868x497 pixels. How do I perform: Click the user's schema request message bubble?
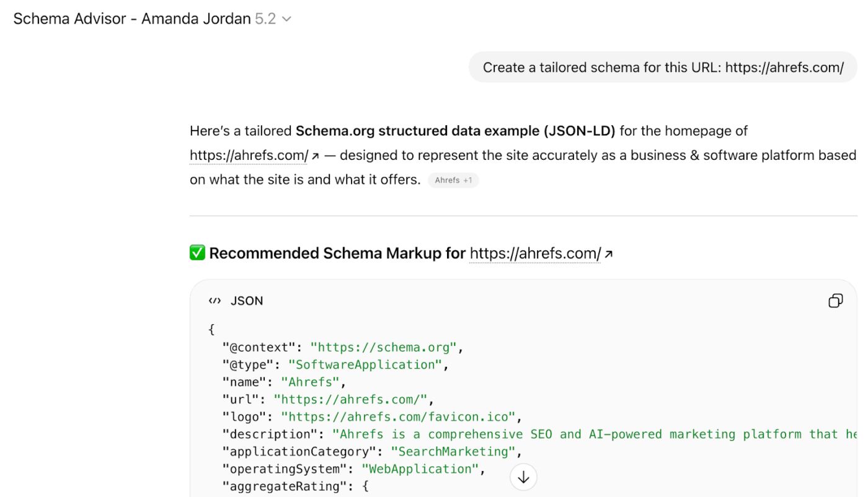(x=663, y=67)
